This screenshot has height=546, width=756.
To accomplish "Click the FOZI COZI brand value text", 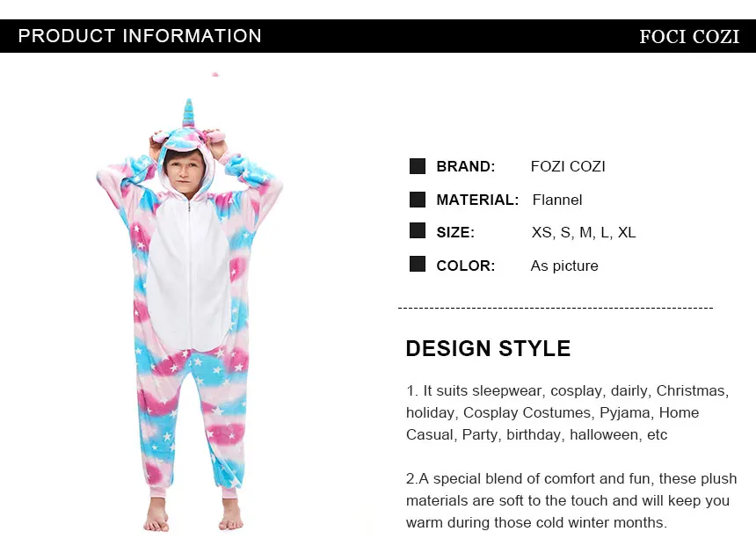I will [x=568, y=166].
